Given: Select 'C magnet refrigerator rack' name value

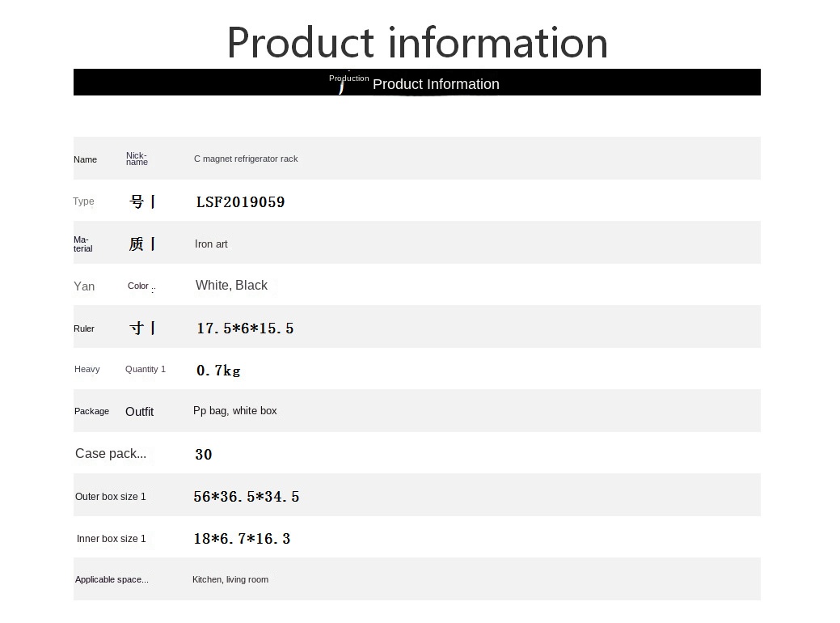Looking at the screenshot, I should tap(246, 159).
